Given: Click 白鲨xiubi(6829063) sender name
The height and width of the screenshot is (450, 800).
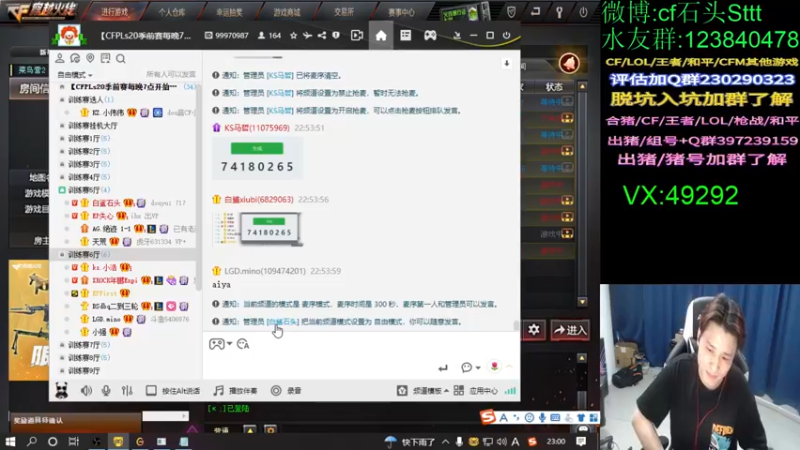Looking at the screenshot, I should pyautogui.click(x=259, y=199).
